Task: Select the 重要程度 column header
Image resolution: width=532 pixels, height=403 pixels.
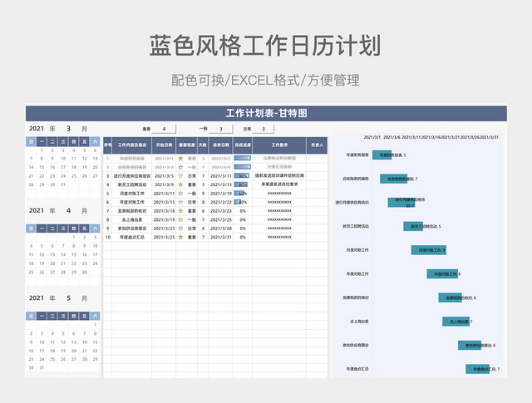Action: 187,145
